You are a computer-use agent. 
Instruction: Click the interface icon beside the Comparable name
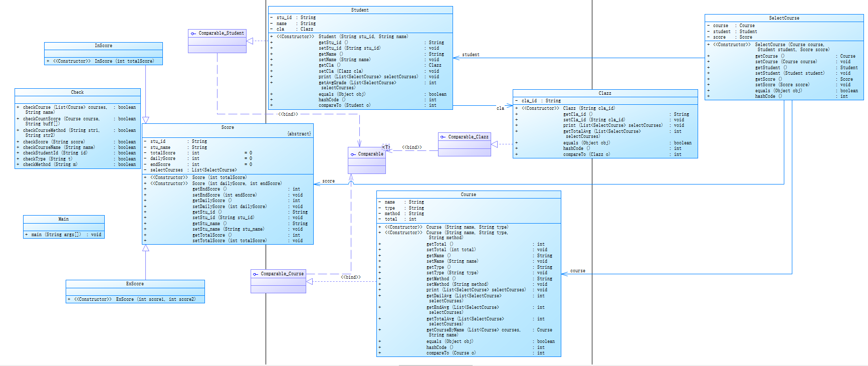click(x=353, y=154)
